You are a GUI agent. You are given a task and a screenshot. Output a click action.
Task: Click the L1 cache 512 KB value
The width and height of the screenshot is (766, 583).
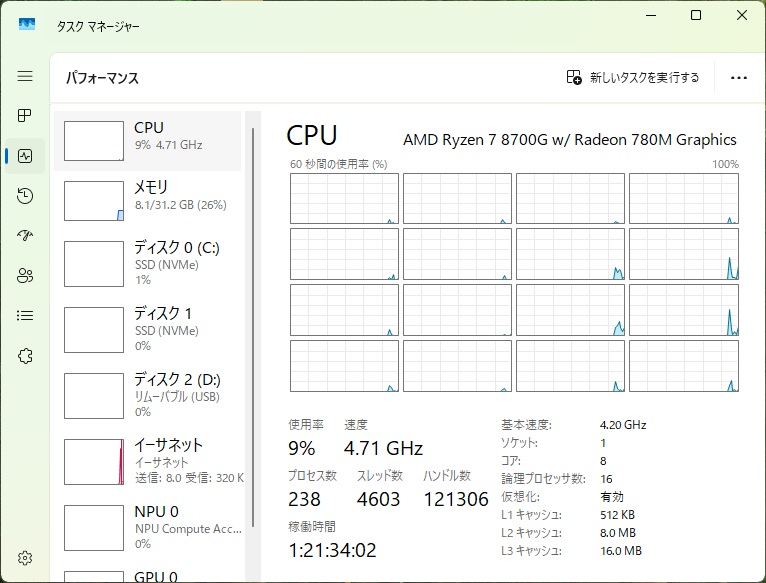point(617,515)
